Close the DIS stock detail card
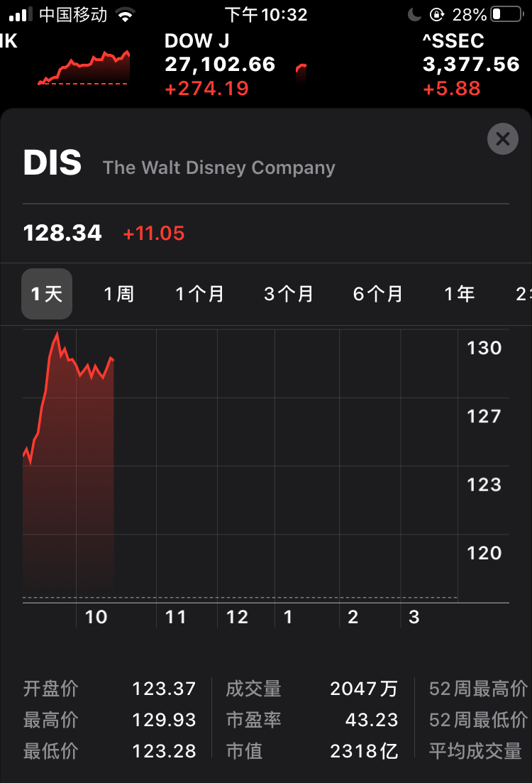 502,139
